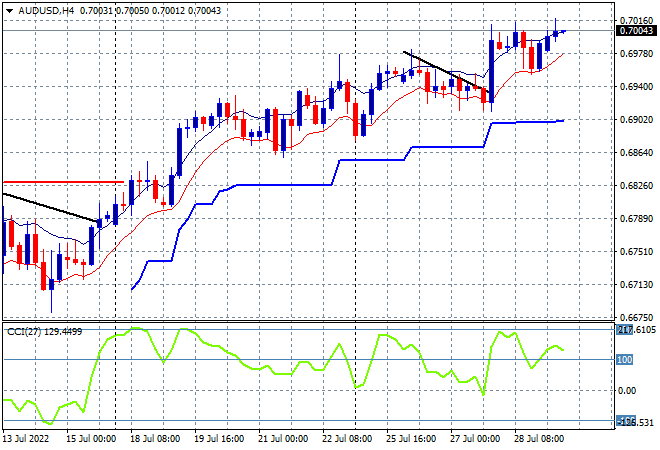Select price scale level 0.67510
This screenshot has width=660, height=450.
[x=636, y=251]
